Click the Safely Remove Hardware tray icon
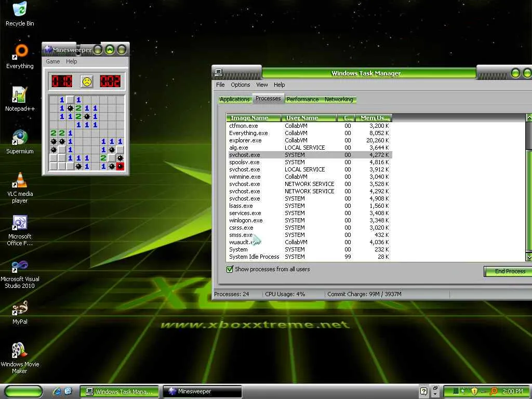 pyautogui.click(x=483, y=391)
